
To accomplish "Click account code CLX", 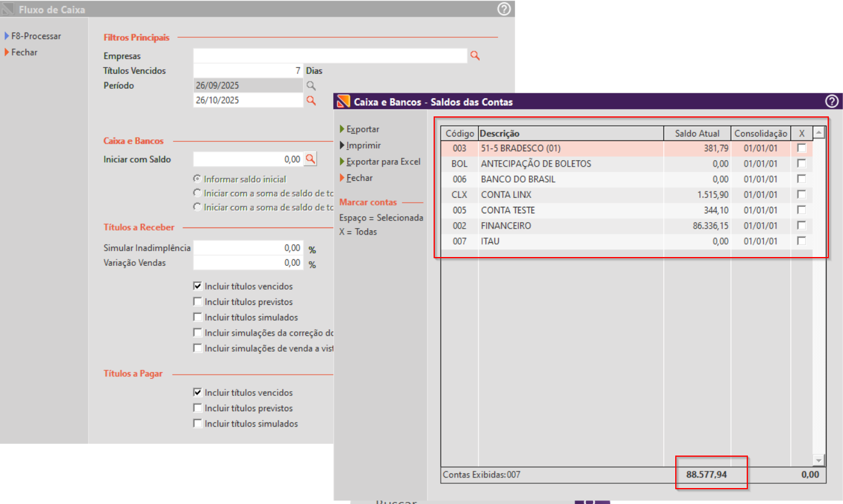I will pyautogui.click(x=459, y=194).
